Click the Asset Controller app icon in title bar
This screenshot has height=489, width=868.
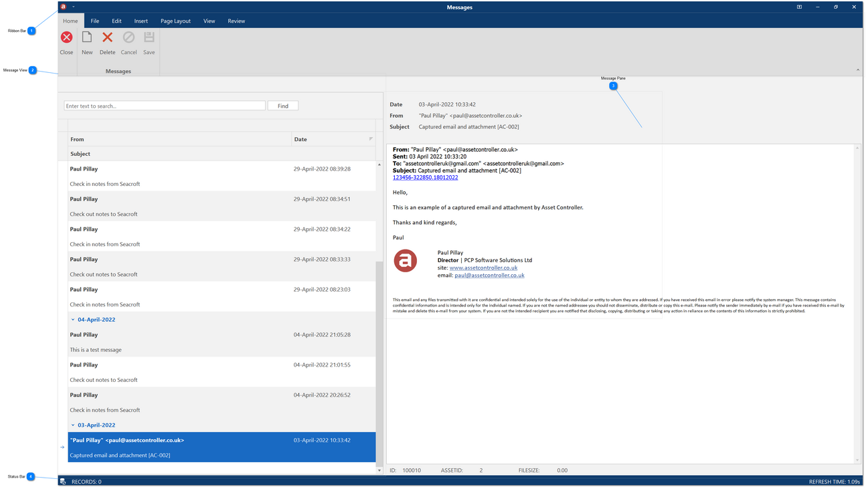click(x=64, y=7)
